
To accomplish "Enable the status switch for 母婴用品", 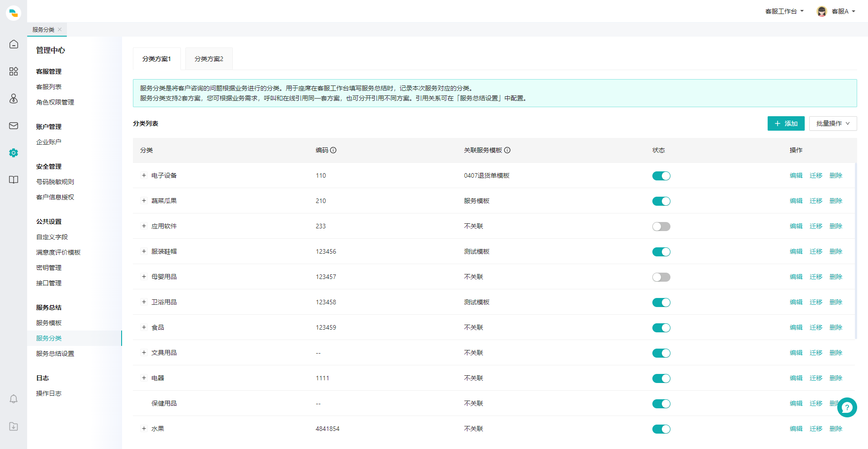I will [x=661, y=277].
